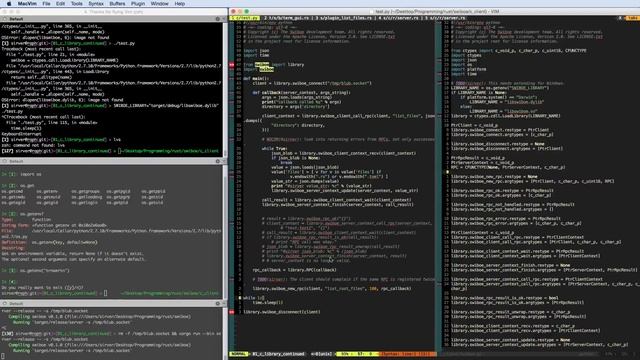Click the X close-tab button in Vim tabline
640x360 pixels.
pyautogui.click(x=621, y=18)
